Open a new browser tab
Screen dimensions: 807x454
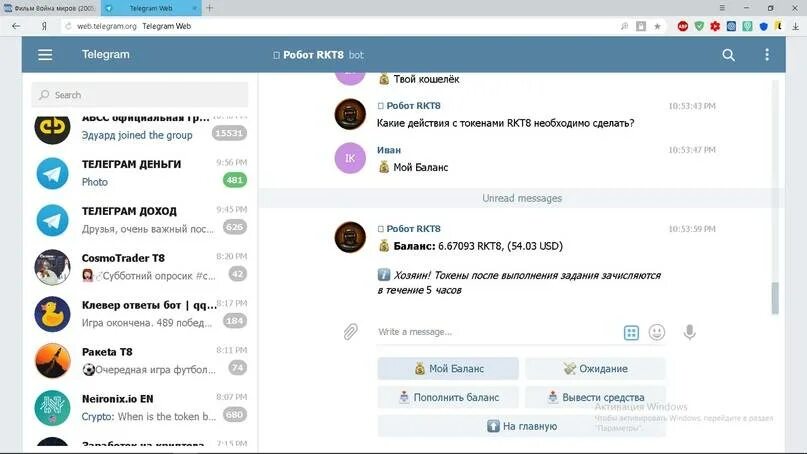[x=209, y=8]
